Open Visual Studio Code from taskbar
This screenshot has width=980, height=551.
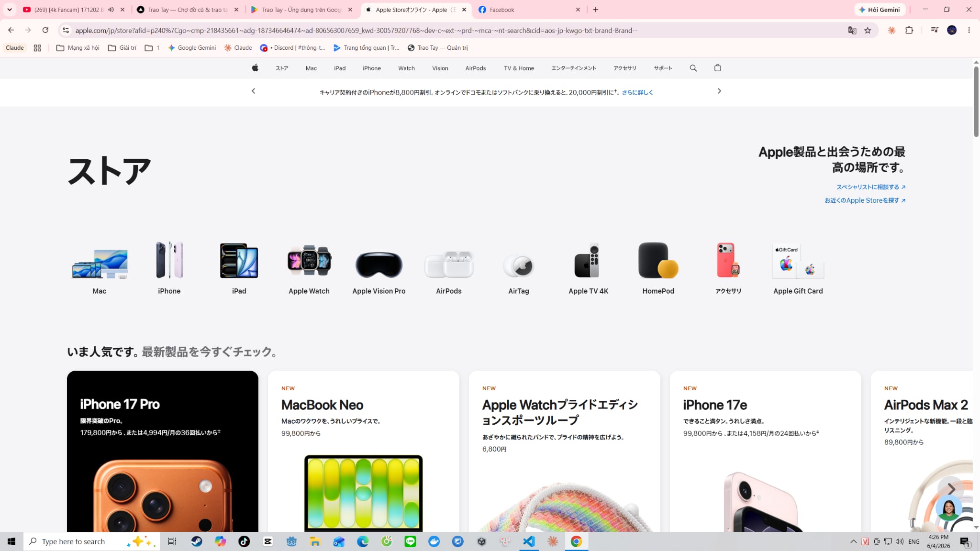(529, 541)
